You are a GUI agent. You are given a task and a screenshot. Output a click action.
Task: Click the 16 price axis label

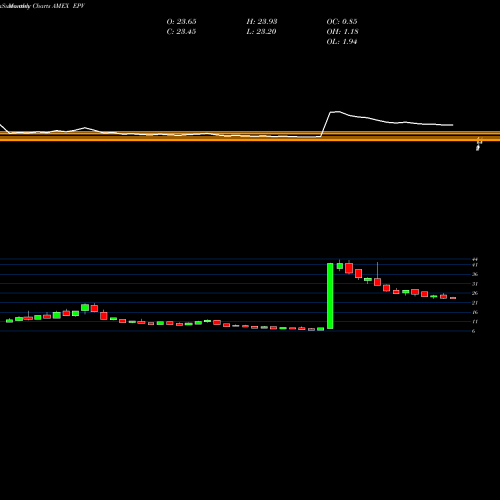475,312
